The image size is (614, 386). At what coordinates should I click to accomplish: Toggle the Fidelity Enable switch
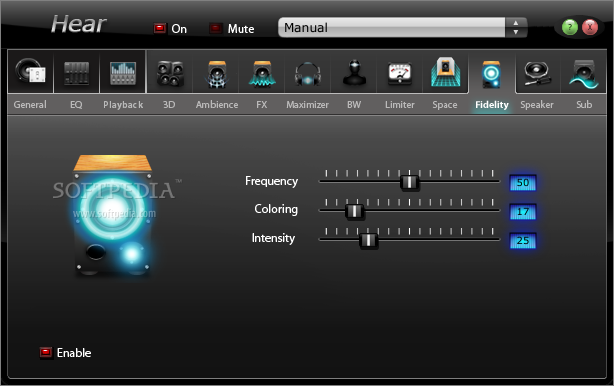46,353
